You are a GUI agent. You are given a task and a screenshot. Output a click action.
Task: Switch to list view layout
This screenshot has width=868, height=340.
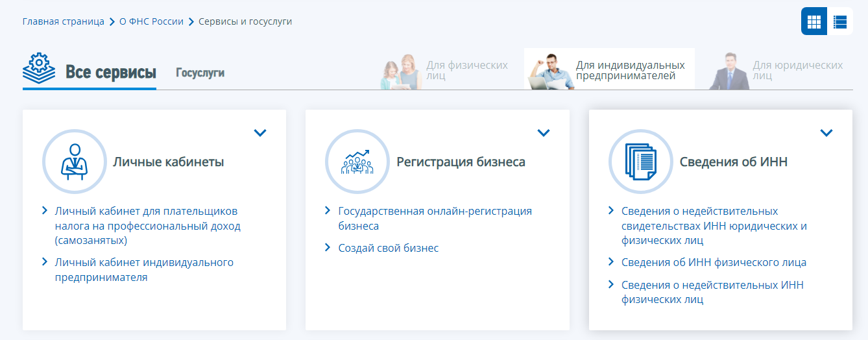click(x=840, y=21)
